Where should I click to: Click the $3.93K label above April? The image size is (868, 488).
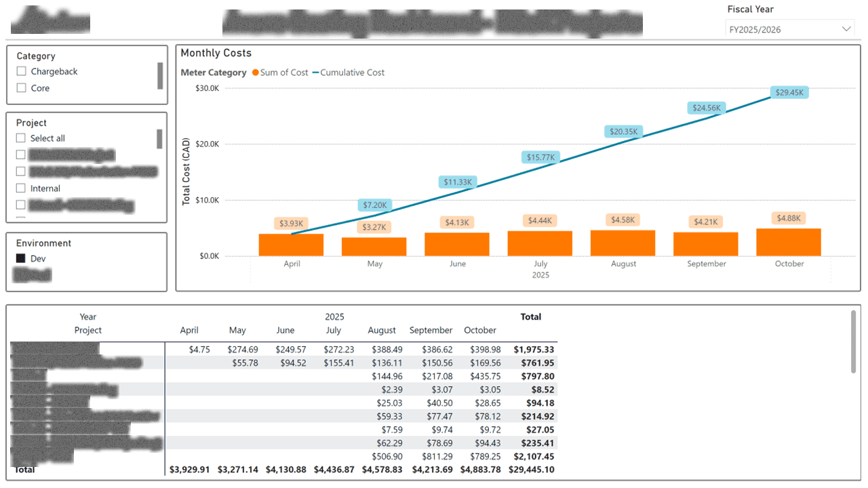tap(292, 222)
